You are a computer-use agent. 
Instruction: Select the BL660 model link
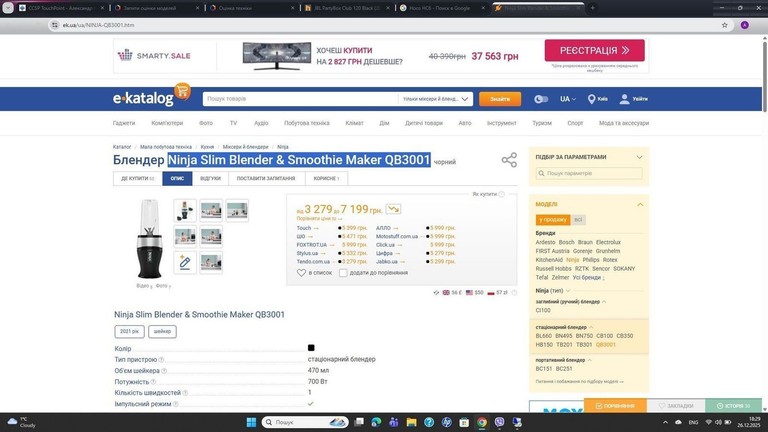[543, 336]
